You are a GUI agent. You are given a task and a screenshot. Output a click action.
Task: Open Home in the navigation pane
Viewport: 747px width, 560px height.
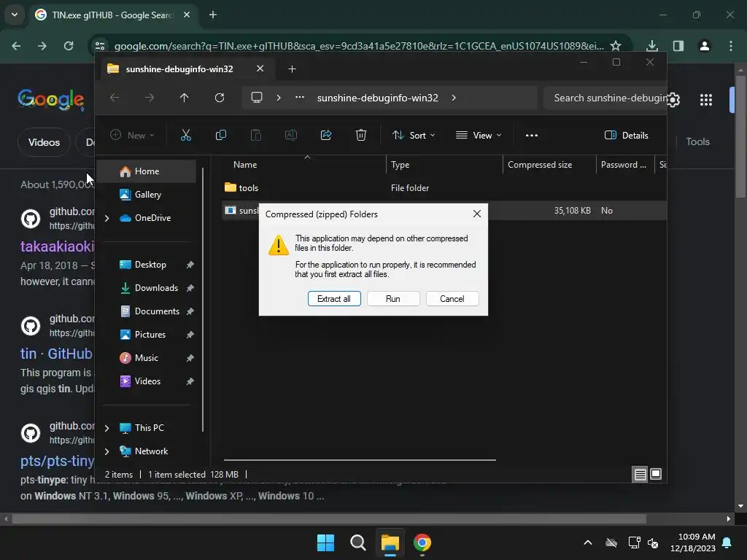click(147, 171)
